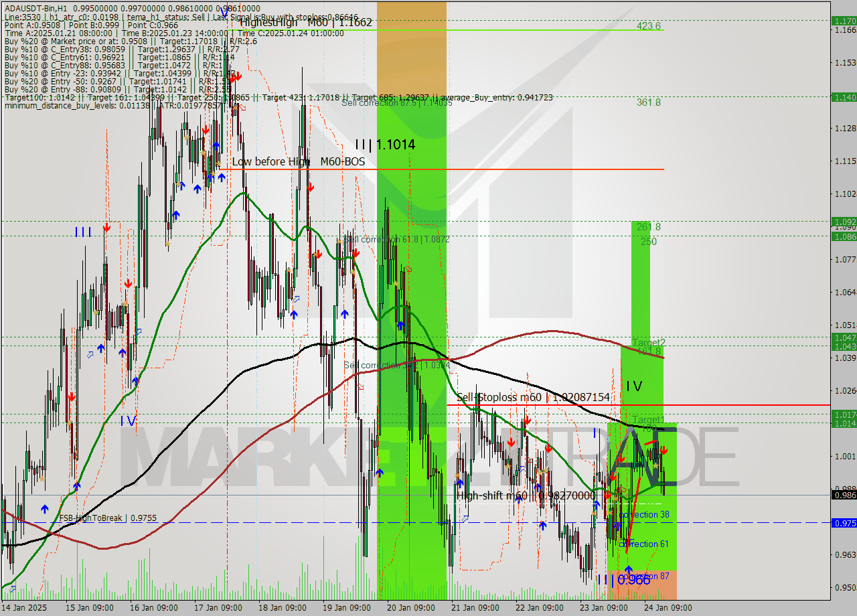Click the 18 Jan 09:00 time label
The height and width of the screenshot is (616, 857).
tap(283, 608)
